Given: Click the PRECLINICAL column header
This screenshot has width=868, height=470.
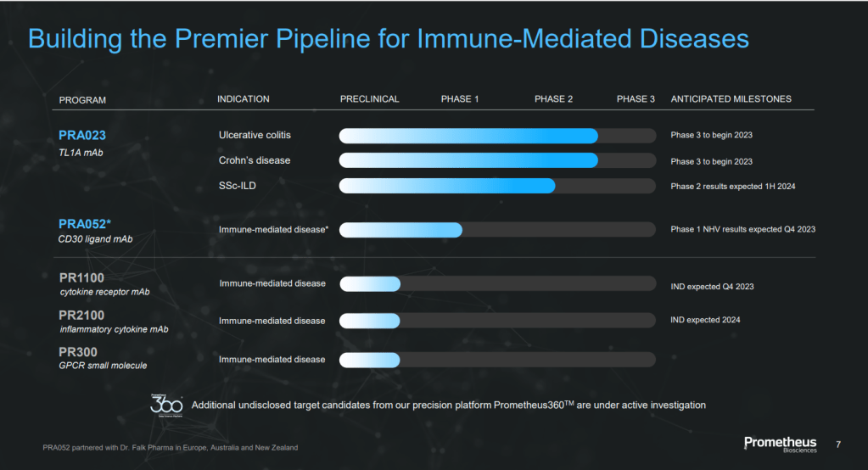Looking at the screenshot, I should point(369,99).
